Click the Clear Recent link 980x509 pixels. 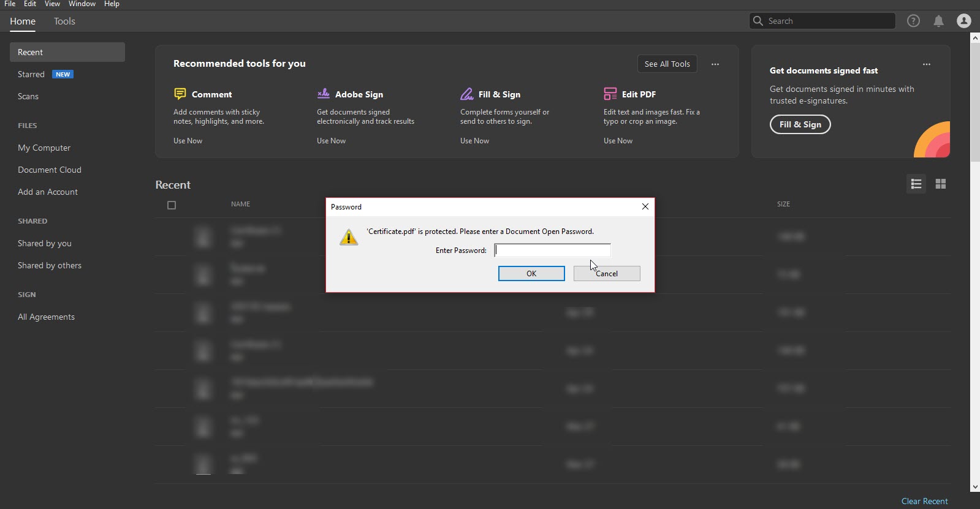click(x=924, y=501)
